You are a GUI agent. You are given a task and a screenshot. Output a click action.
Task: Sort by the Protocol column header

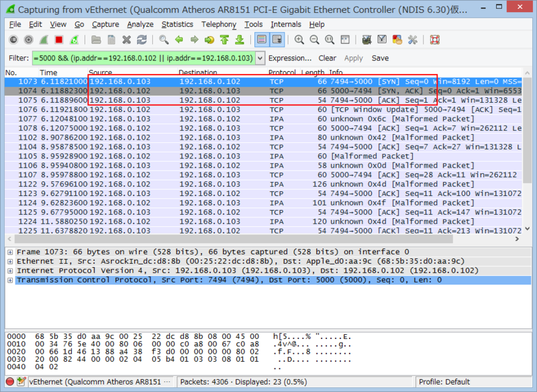[283, 72]
